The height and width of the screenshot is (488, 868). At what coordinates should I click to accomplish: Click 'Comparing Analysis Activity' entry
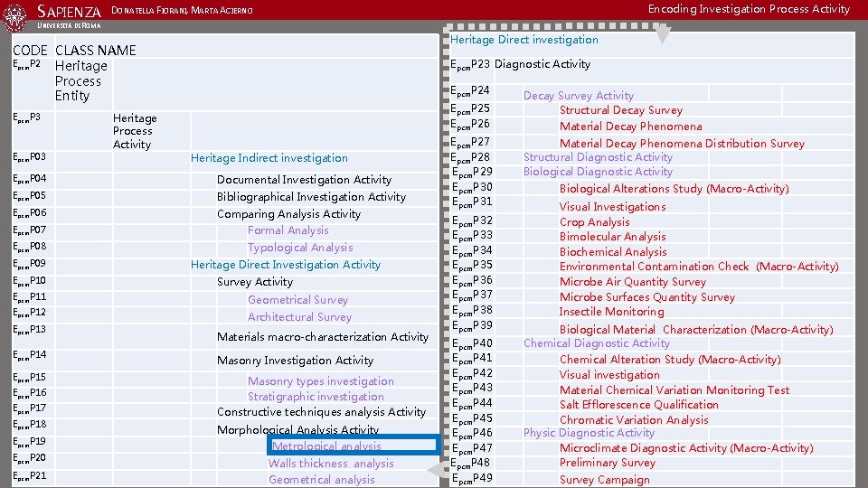[x=288, y=214]
